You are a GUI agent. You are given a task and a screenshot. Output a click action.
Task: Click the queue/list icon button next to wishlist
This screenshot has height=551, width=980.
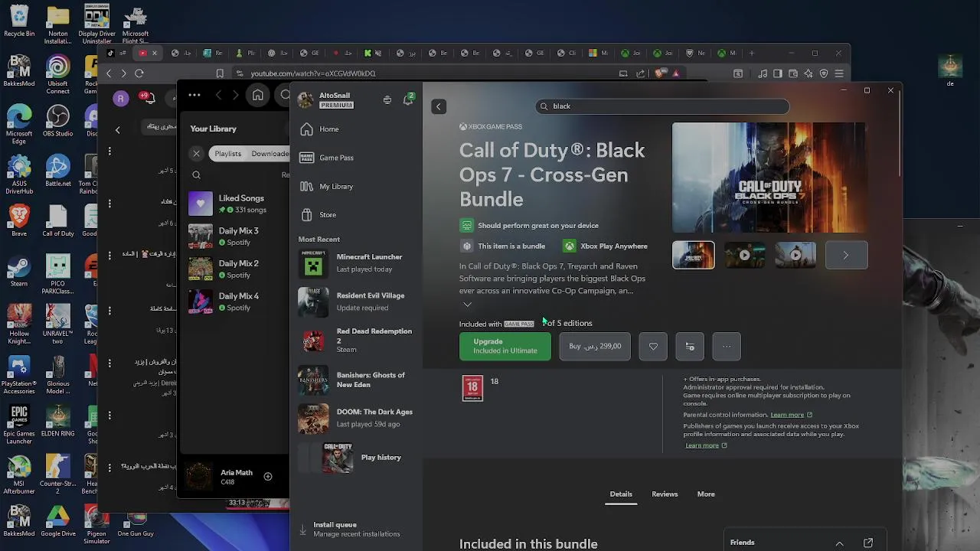(x=690, y=346)
